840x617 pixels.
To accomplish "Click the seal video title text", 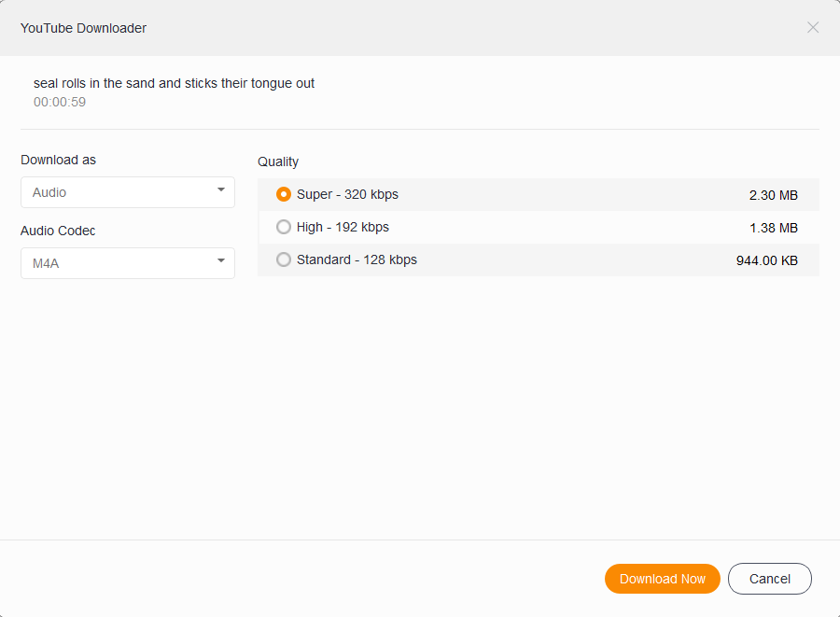I will pyautogui.click(x=174, y=83).
